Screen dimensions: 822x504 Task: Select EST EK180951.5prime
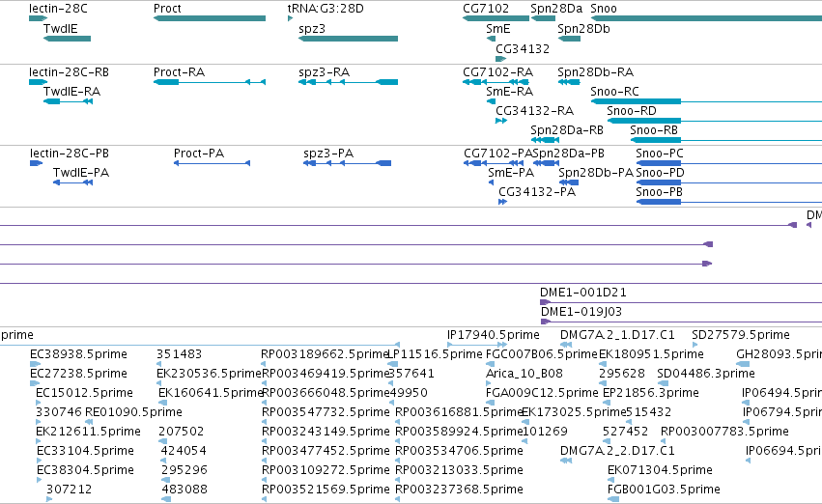pos(651,354)
